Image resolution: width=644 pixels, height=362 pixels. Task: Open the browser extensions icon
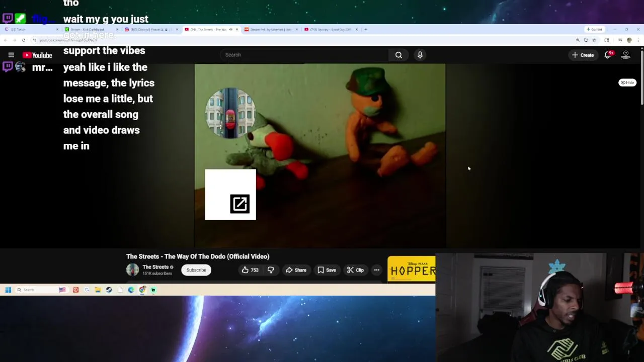click(x=607, y=40)
